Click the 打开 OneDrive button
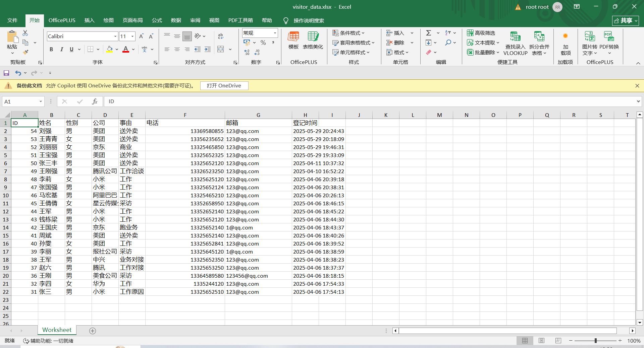Image resolution: width=644 pixels, height=348 pixels. pos(224,86)
